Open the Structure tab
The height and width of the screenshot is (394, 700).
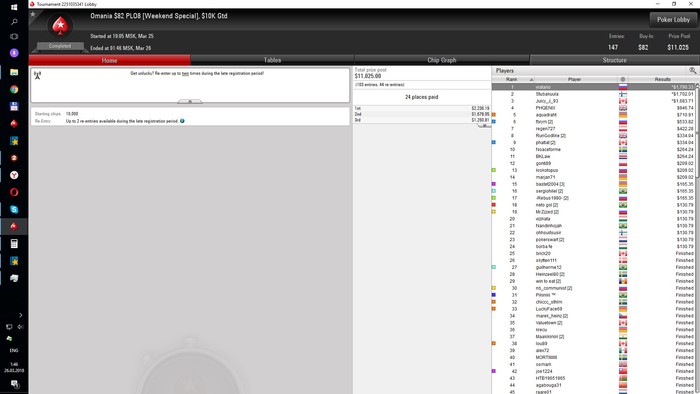(615, 60)
